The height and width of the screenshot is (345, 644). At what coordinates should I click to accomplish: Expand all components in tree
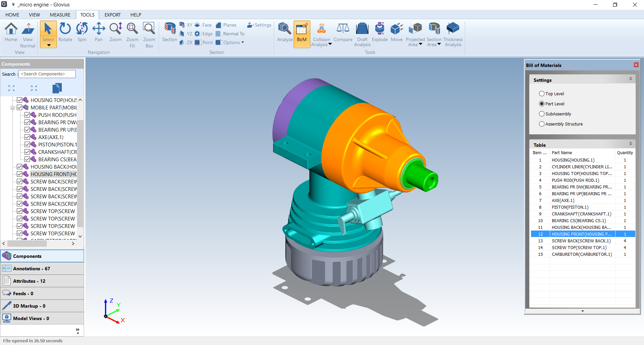coord(11,88)
